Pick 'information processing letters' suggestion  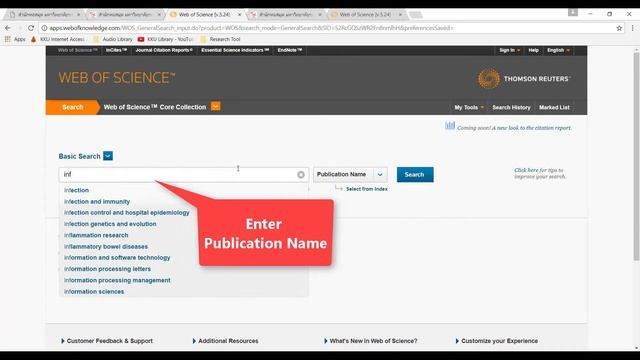107,269
